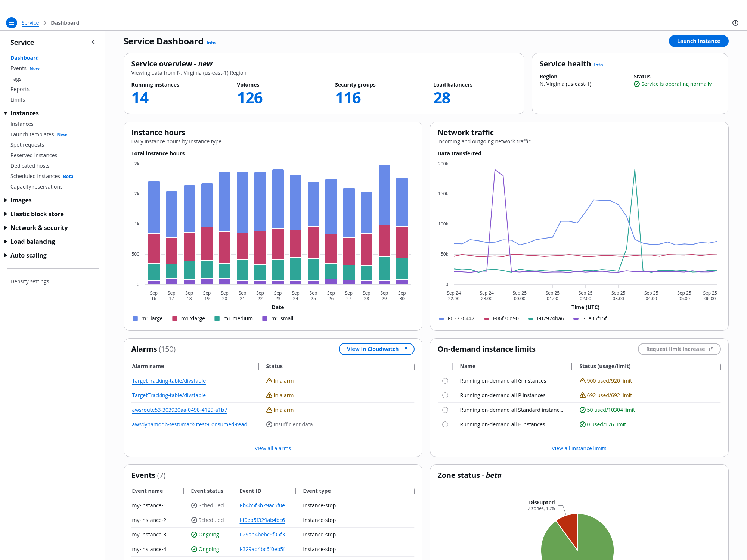Open Spot requests in the sidebar
The image size is (747, 560).
(27, 145)
